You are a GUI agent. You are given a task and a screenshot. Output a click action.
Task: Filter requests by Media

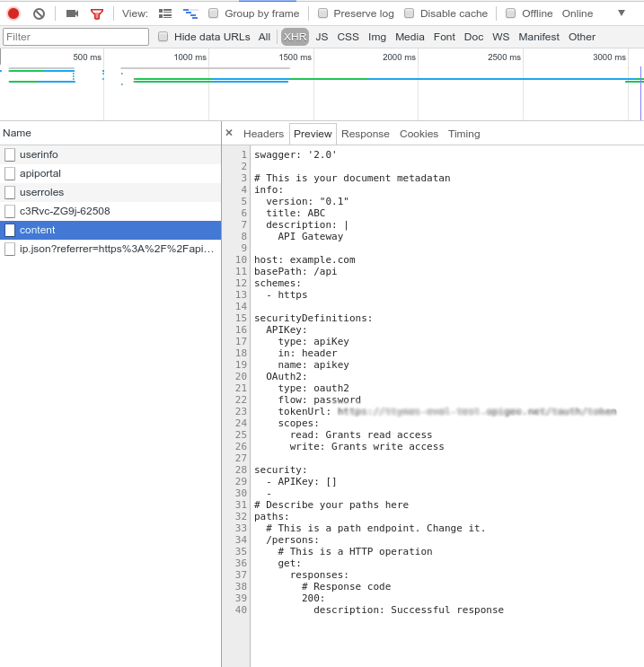[410, 37]
